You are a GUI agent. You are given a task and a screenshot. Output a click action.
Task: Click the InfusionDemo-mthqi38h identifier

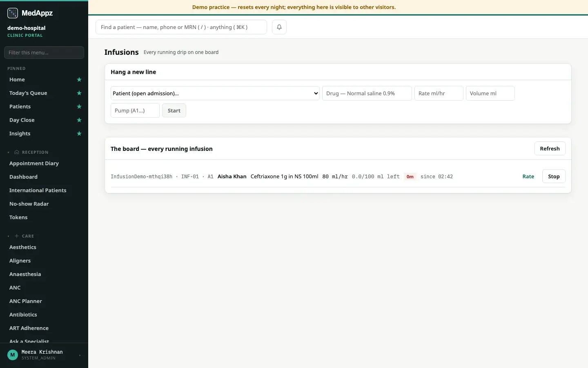point(141,177)
